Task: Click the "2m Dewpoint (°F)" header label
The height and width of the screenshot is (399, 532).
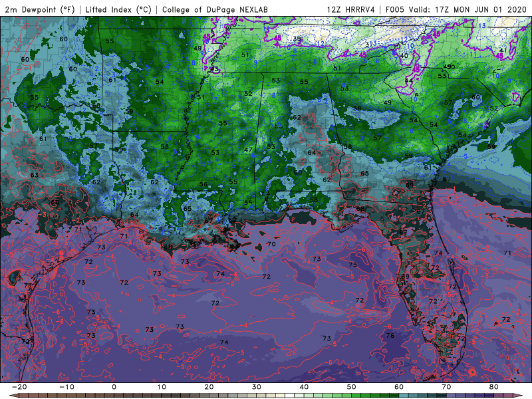Action: pyautogui.click(x=40, y=9)
